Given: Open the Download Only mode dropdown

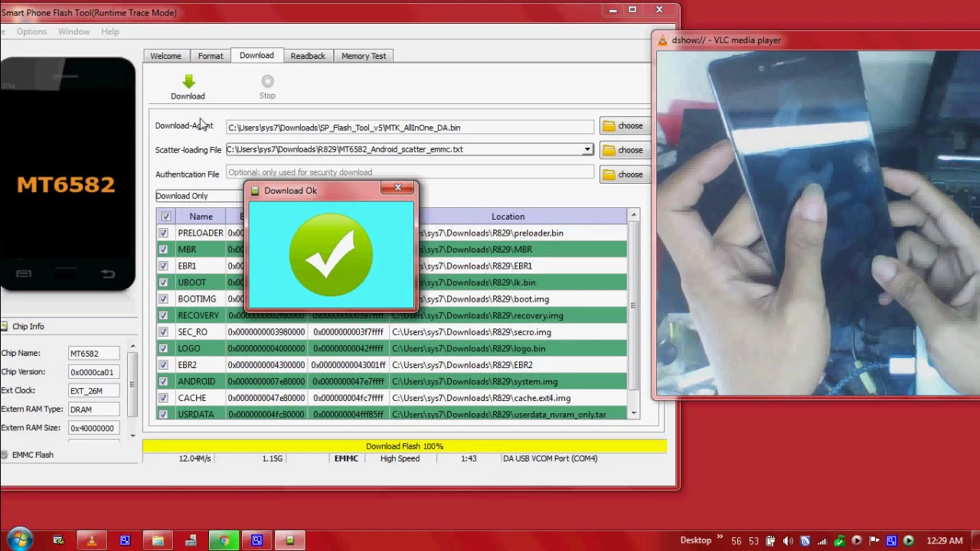Looking at the screenshot, I should point(199,196).
